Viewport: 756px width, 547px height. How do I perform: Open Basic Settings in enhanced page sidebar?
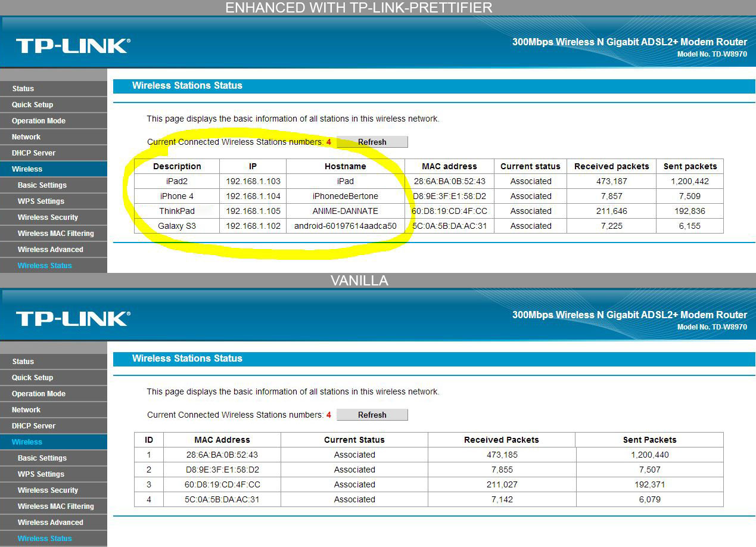54,185
